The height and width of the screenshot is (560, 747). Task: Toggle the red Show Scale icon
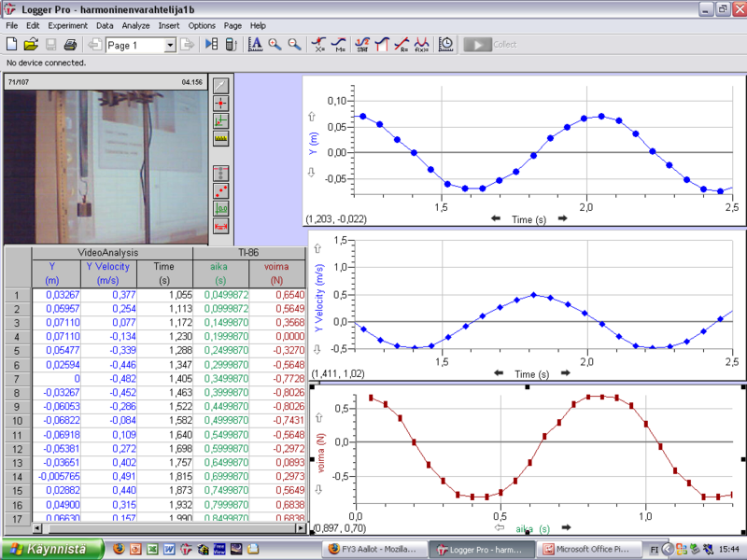tap(221, 226)
